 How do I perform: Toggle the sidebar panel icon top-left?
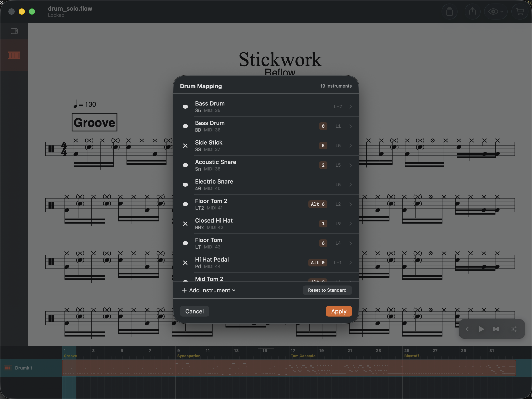(x=14, y=31)
